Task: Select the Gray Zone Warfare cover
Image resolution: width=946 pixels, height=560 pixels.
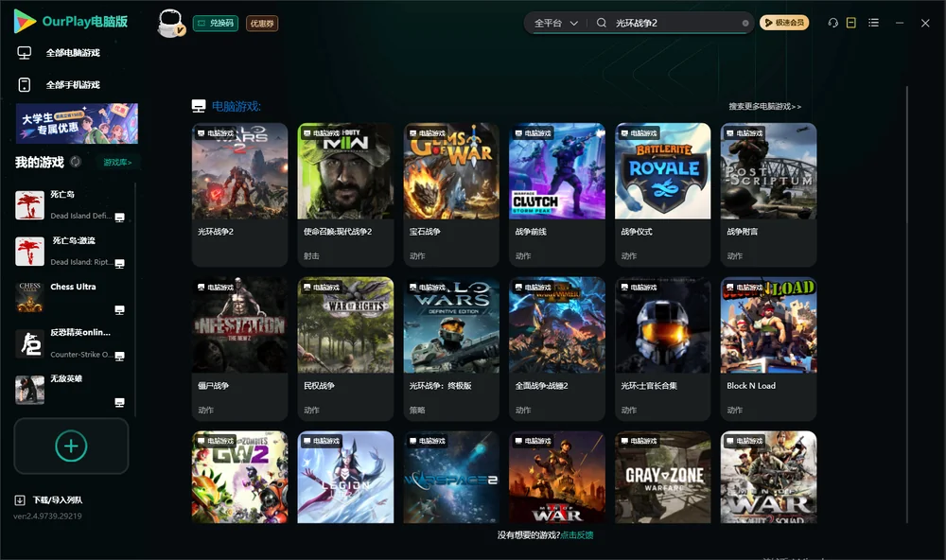Action: (663, 477)
